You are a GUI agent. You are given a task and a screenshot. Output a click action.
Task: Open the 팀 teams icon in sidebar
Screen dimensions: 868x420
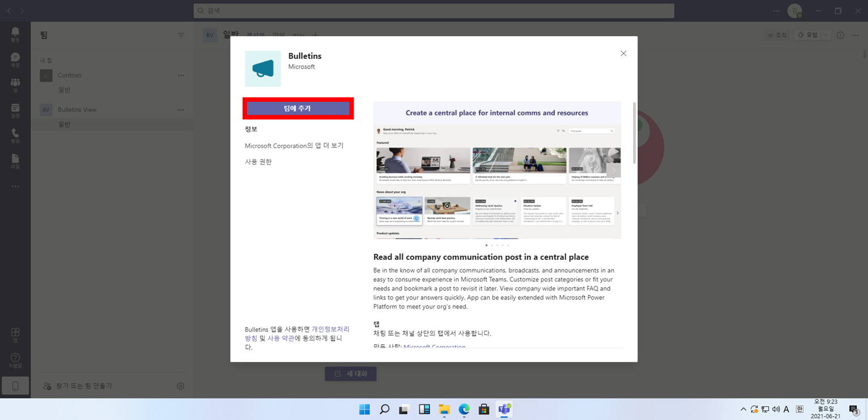15,85
